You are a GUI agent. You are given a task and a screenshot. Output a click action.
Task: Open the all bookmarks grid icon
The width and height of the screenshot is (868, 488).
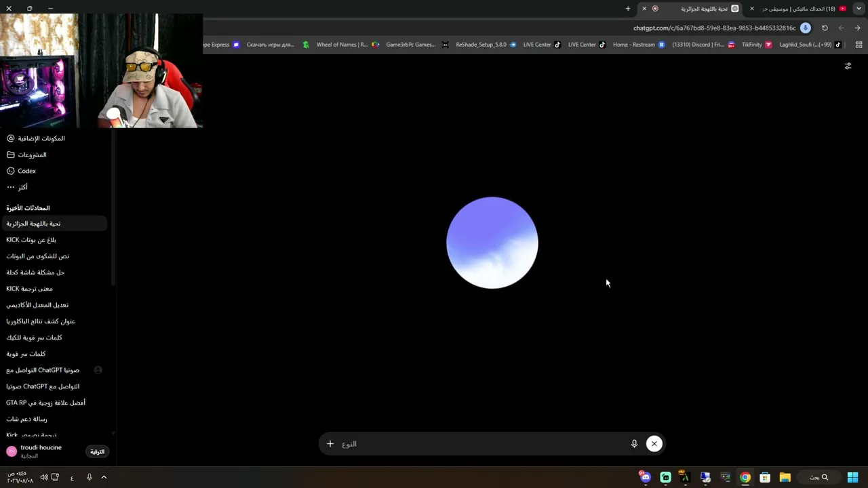859,45
